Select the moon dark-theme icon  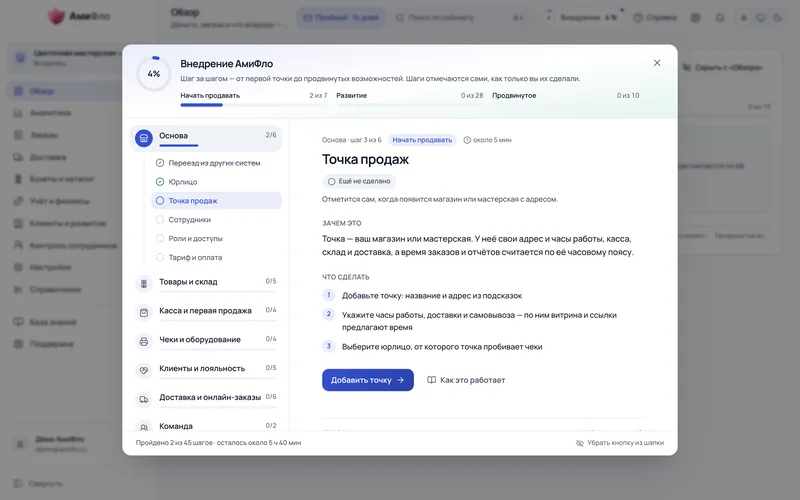(778, 17)
